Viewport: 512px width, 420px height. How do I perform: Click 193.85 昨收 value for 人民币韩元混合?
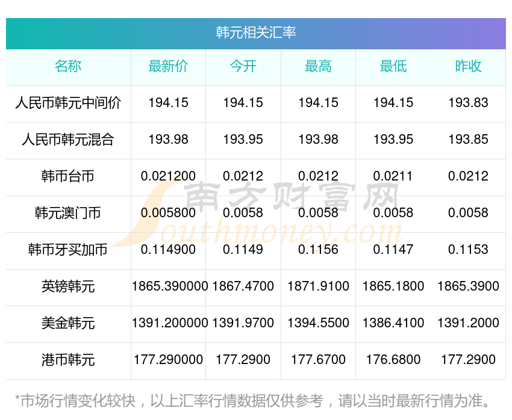click(468, 140)
